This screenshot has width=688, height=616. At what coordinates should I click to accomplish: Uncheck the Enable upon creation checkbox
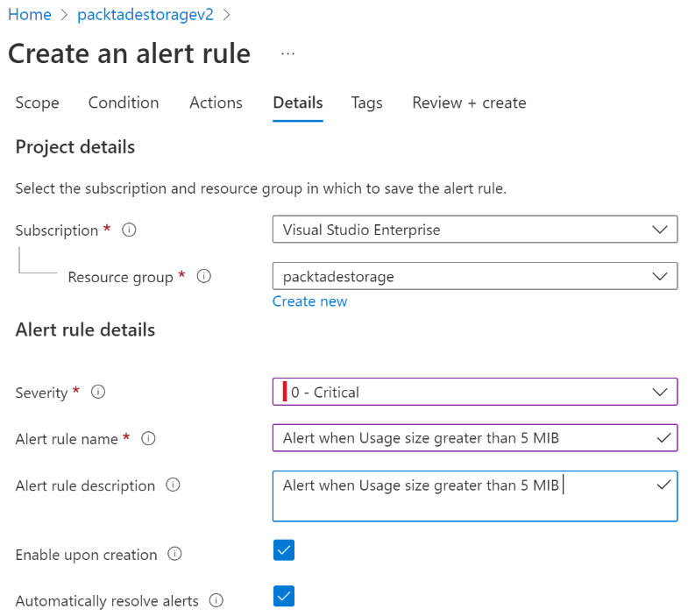pyautogui.click(x=284, y=550)
